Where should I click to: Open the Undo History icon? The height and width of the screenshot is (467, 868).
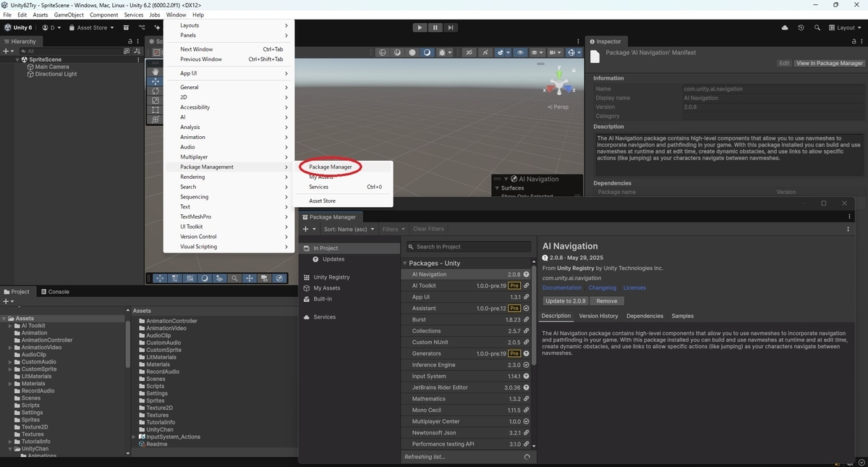(x=801, y=28)
